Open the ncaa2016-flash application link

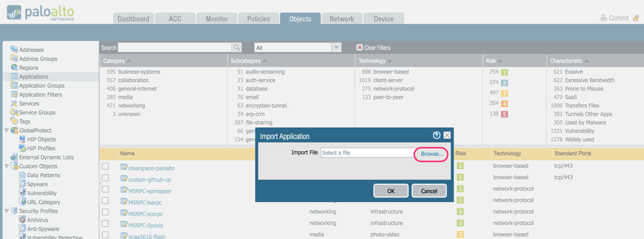click(x=146, y=236)
